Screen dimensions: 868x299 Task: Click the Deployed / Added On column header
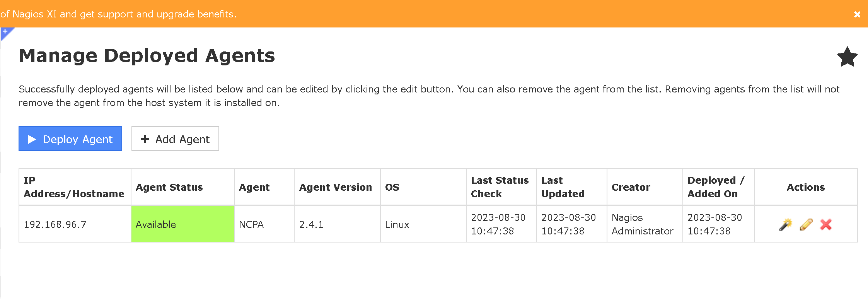(716, 187)
